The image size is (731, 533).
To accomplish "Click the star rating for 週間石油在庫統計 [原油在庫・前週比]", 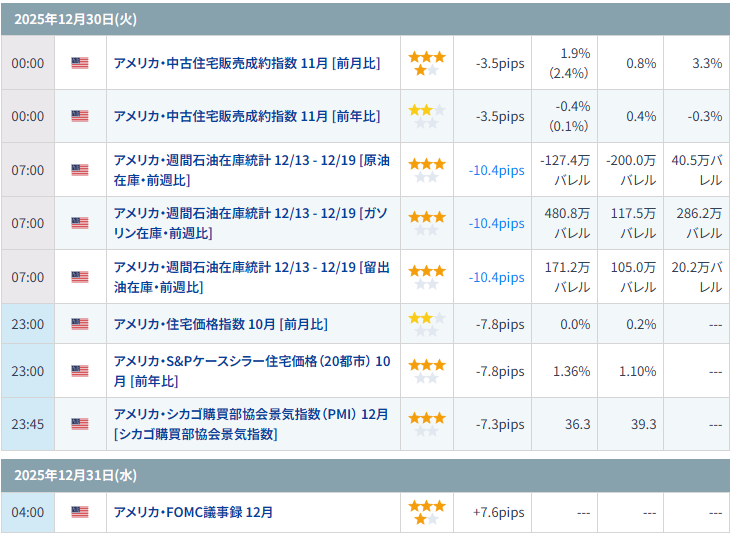I will [426, 170].
